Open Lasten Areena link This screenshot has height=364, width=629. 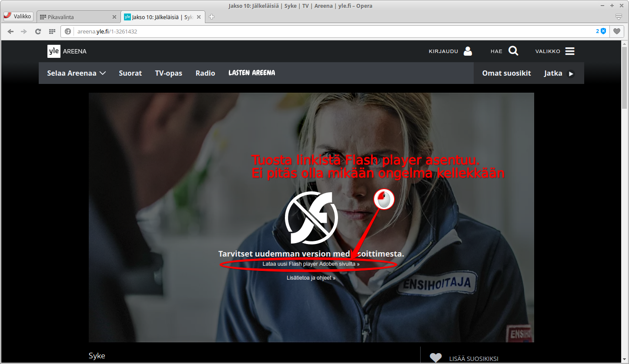pos(252,73)
